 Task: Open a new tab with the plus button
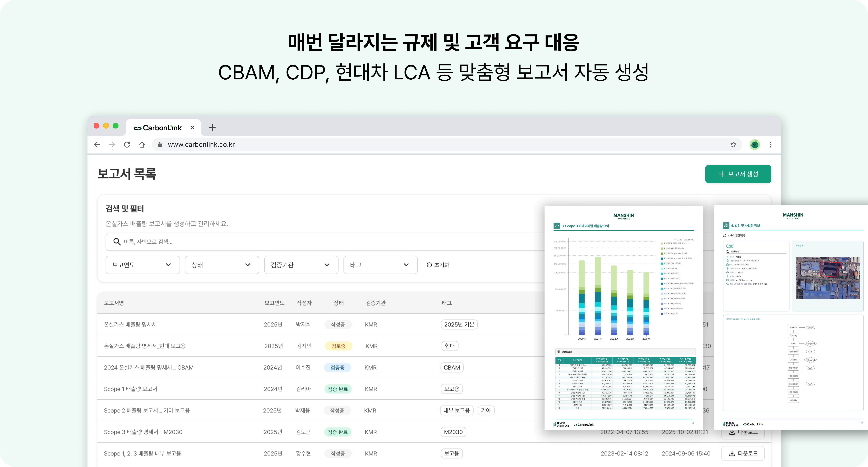coord(212,127)
